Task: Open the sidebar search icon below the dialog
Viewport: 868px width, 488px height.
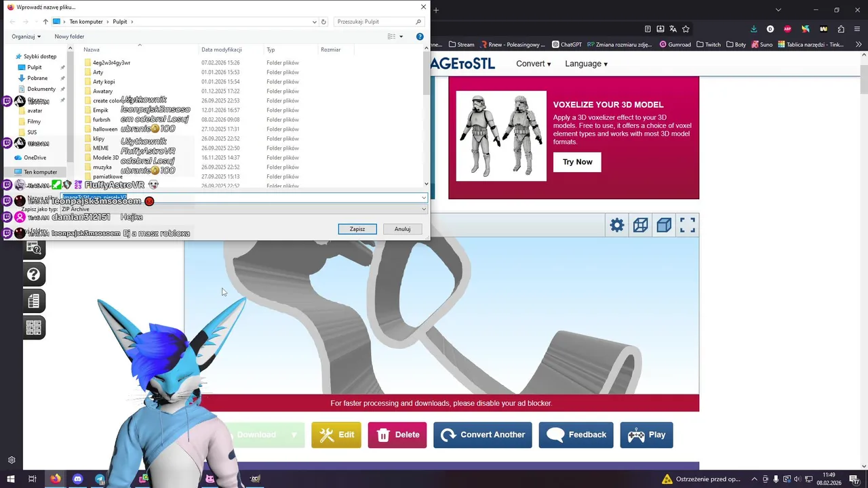Action: pos(34,249)
